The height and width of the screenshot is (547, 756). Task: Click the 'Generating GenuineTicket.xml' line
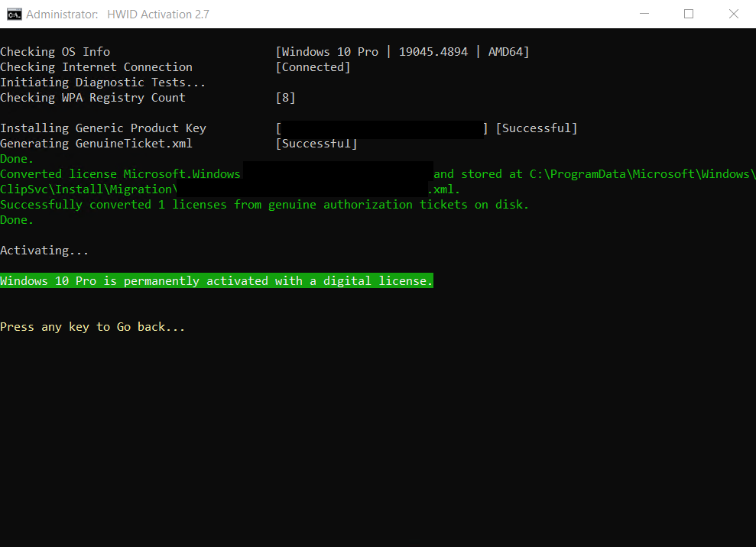click(x=96, y=143)
